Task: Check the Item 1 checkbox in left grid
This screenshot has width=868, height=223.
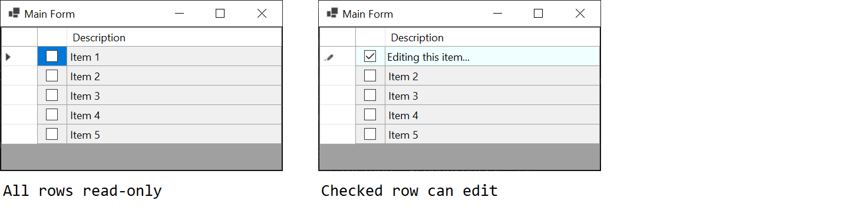Action: pos(52,57)
